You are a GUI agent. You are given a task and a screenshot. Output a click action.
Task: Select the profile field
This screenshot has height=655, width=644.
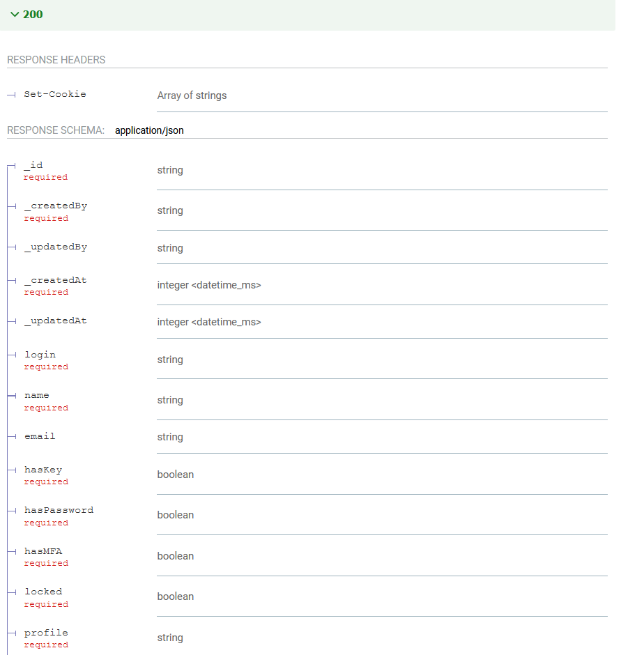pyautogui.click(x=46, y=633)
